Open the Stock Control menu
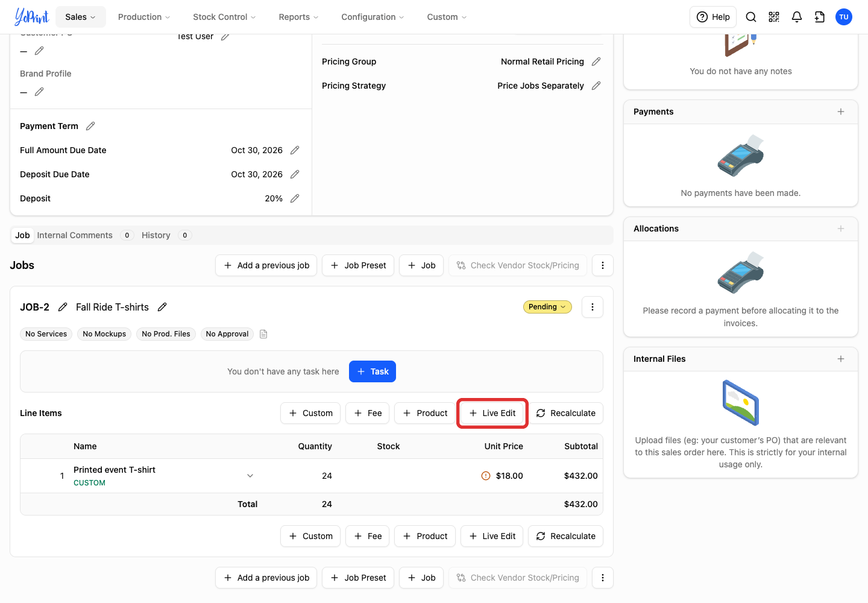The height and width of the screenshot is (603, 868). (x=224, y=17)
